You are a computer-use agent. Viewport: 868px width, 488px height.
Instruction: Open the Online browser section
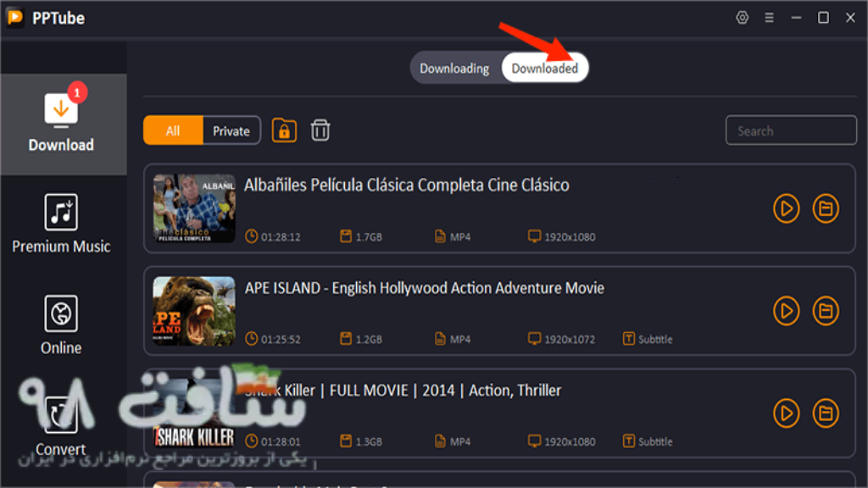(x=61, y=324)
